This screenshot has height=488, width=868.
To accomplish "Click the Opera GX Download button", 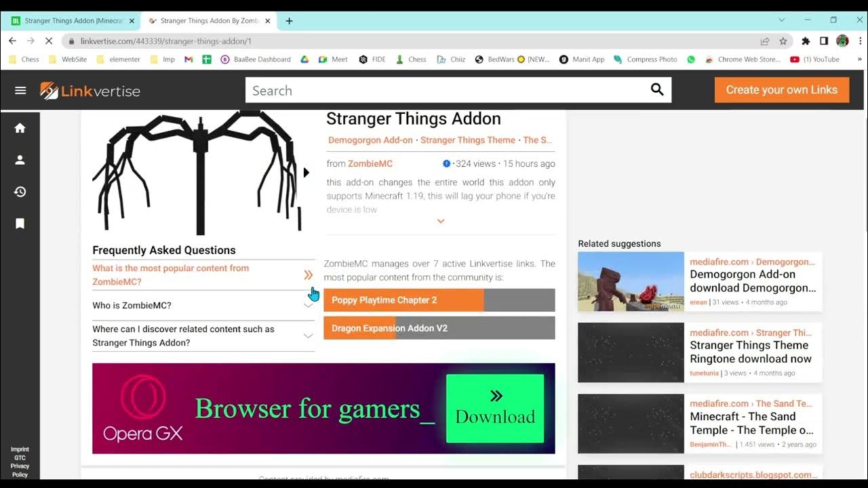I will (495, 409).
